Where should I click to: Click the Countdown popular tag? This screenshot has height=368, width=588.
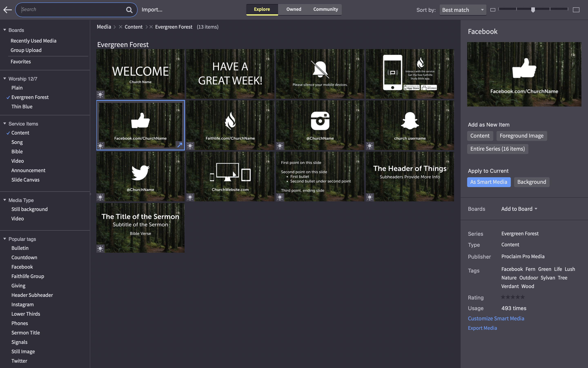24,258
